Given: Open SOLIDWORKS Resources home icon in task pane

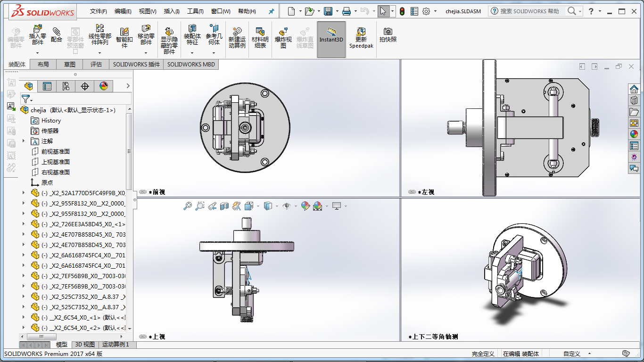Looking at the screenshot, I should pos(634,89).
